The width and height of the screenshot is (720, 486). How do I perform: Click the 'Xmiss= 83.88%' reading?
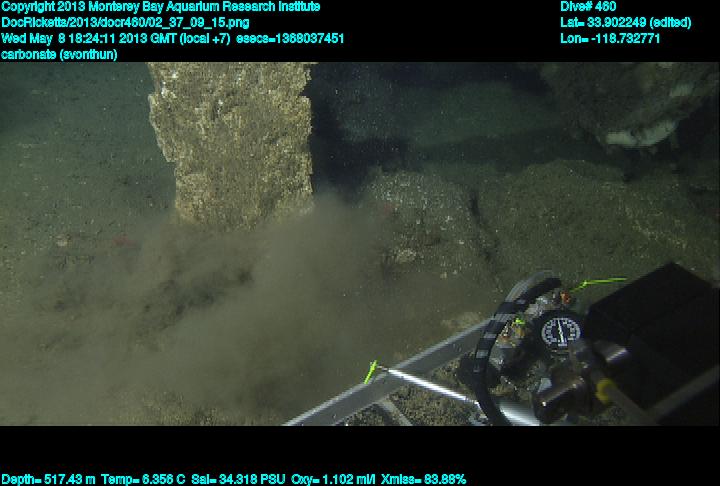pyautogui.click(x=423, y=479)
